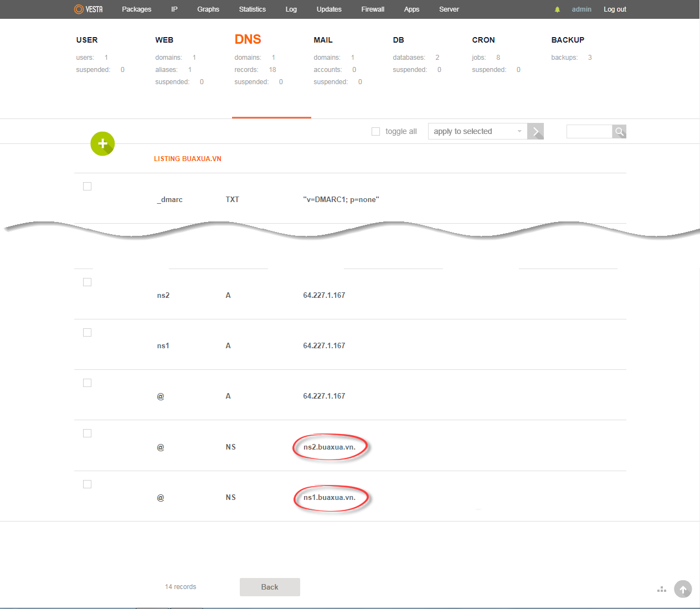Select the ns1 A record checkbox
This screenshot has height=609, width=700.
87,332
